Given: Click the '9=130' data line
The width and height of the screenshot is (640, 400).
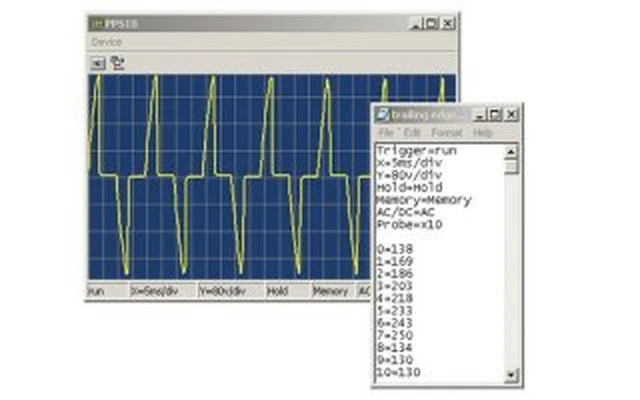Looking at the screenshot, I should pos(395,360).
